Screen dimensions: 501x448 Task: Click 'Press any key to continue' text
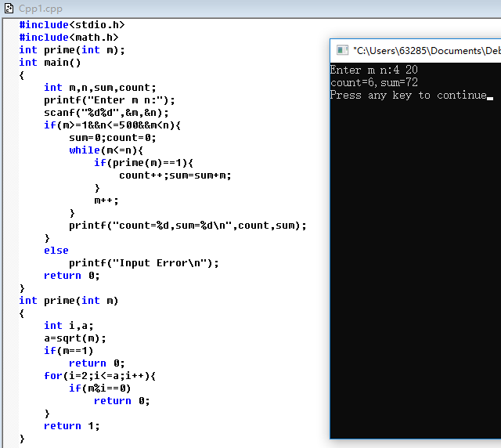tap(409, 95)
